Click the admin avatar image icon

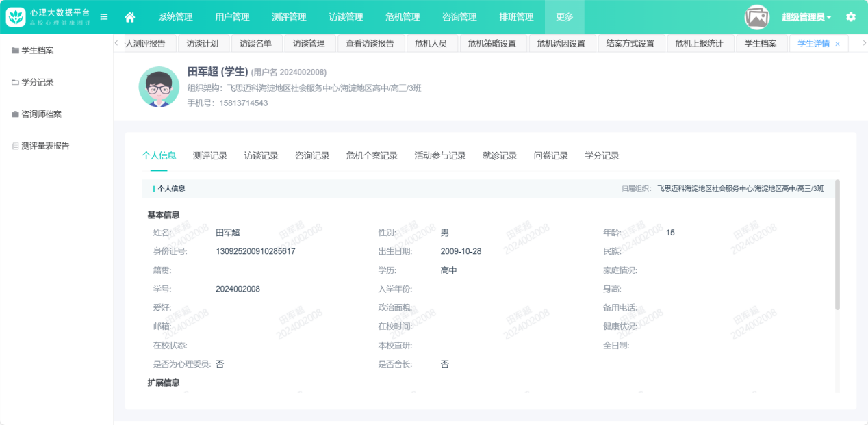coord(757,17)
